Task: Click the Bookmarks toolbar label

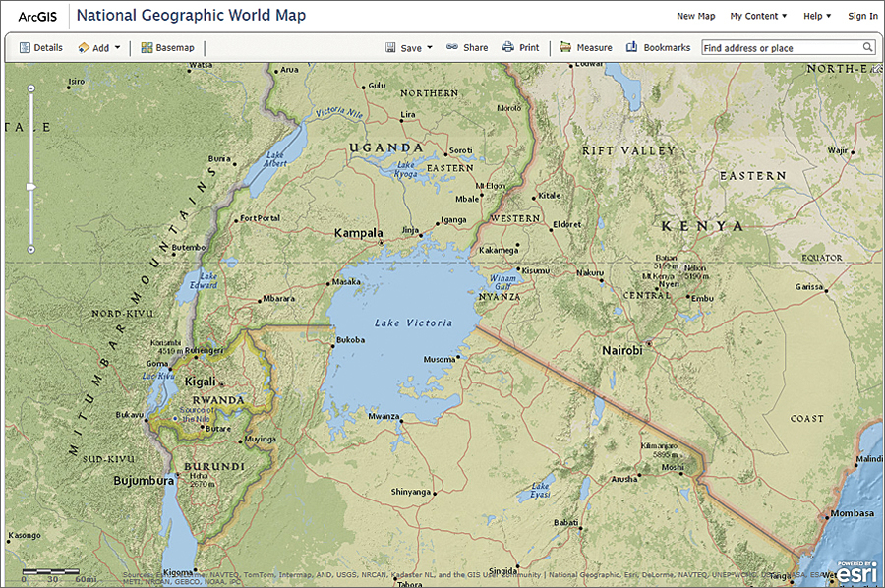Action: pos(667,48)
